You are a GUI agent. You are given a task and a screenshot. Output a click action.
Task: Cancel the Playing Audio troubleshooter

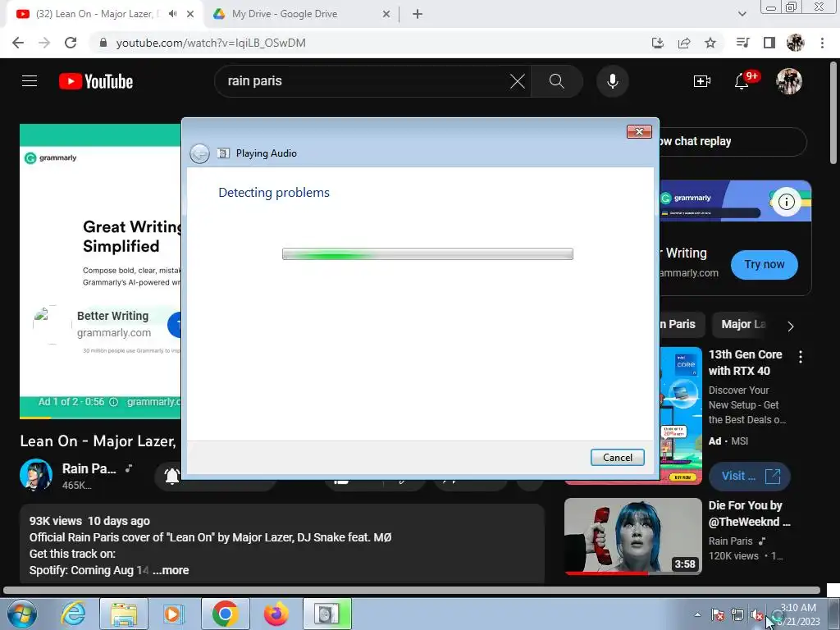[x=617, y=457]
